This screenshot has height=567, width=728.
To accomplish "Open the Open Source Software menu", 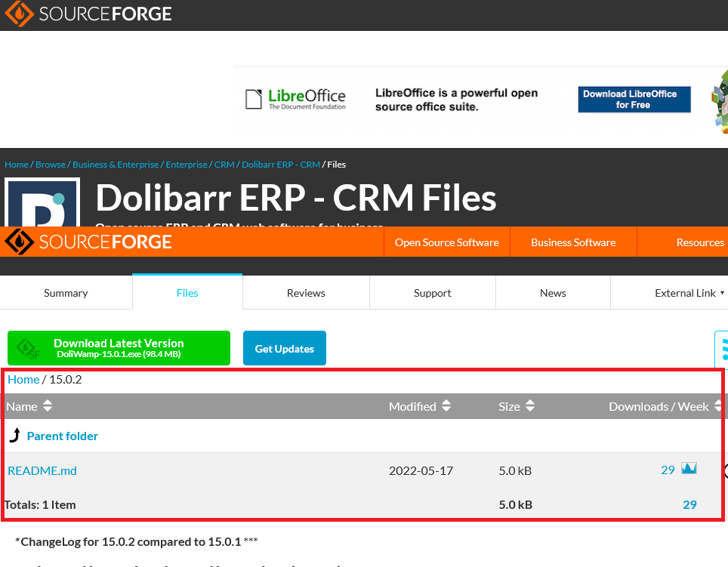I will click(446, 242).
